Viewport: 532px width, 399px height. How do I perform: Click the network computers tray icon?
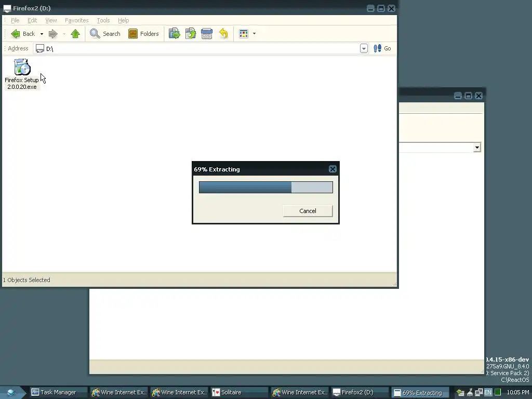[478, 393]
